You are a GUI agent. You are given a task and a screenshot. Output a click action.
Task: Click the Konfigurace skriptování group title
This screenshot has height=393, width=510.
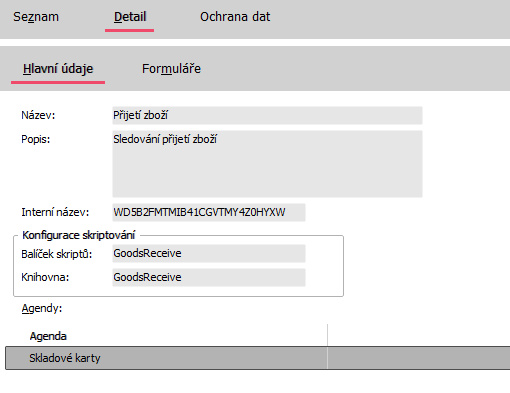(x=79, y=235)
